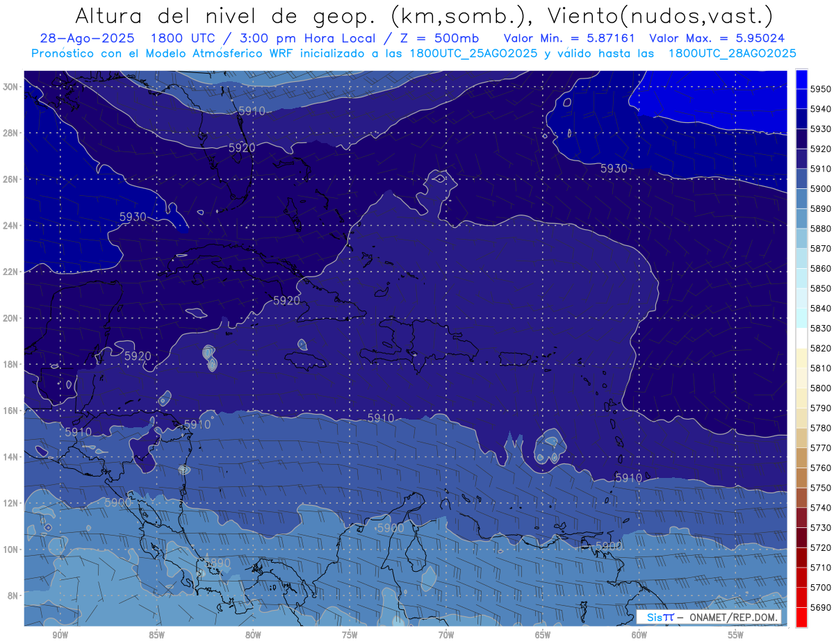Click '1800UTC_25AGO2025' initialization time text
This screenshot has width=834, height=644.
click(473, 53)
